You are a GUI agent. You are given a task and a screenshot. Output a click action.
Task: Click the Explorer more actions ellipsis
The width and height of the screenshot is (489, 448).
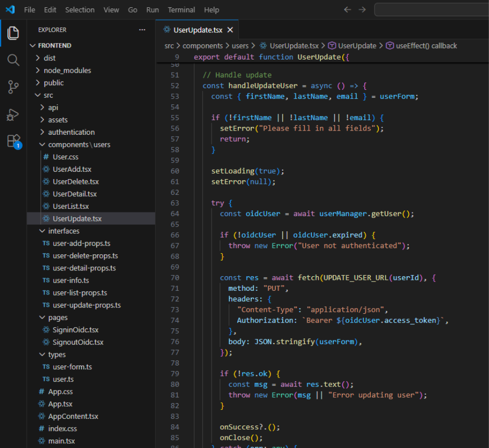tap(142, 30)
